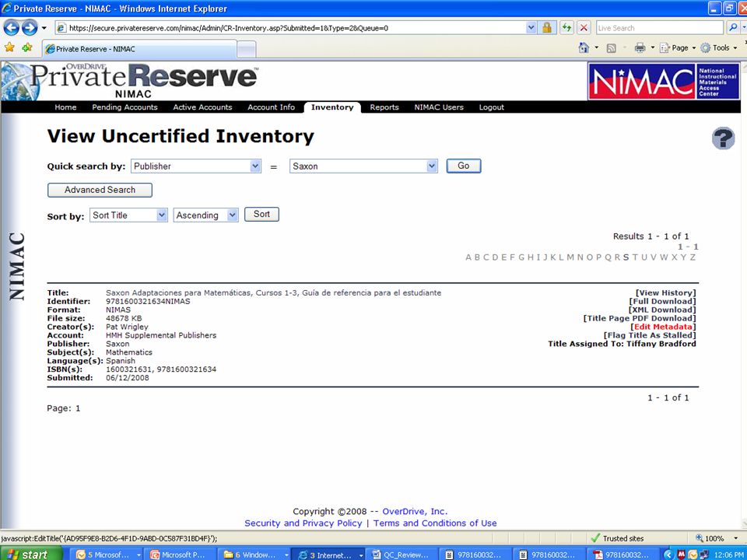Click the Add to Favorites icon
The height and width of the screenshot is (560, 747).
coord(27,47)
